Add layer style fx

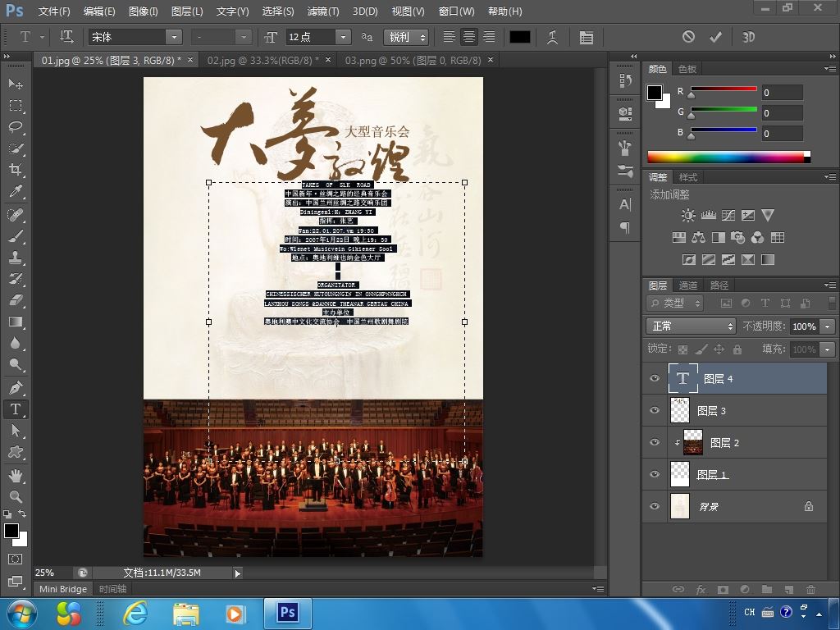701,589
